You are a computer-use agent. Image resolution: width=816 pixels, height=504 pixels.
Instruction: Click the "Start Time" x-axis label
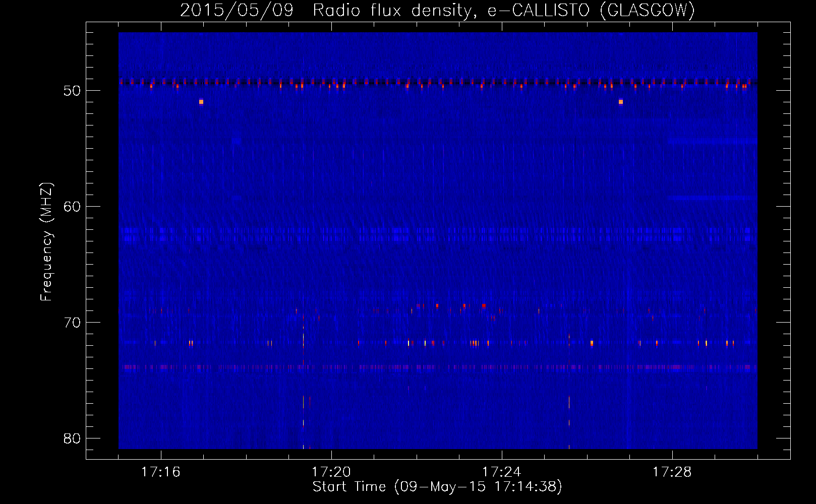349,487
